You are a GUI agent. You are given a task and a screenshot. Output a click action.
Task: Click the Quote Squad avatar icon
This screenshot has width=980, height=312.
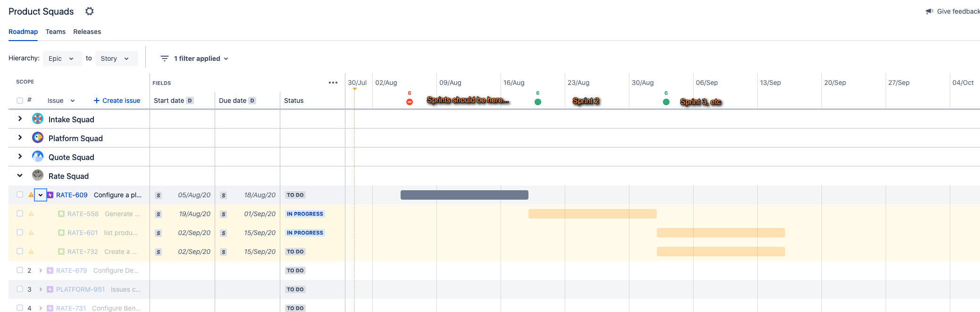[x=38, y=157]
